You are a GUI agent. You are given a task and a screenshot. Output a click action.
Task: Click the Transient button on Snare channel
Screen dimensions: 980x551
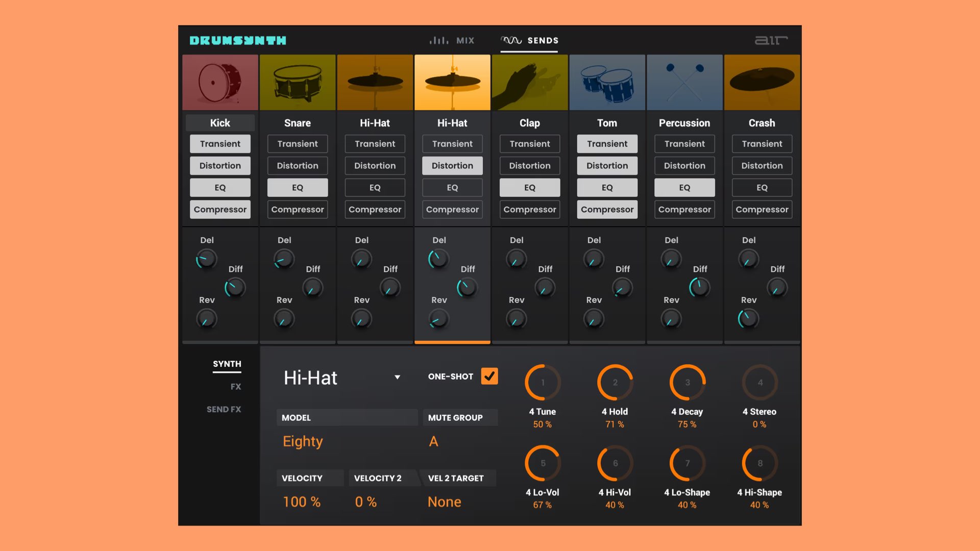point(298,144)
